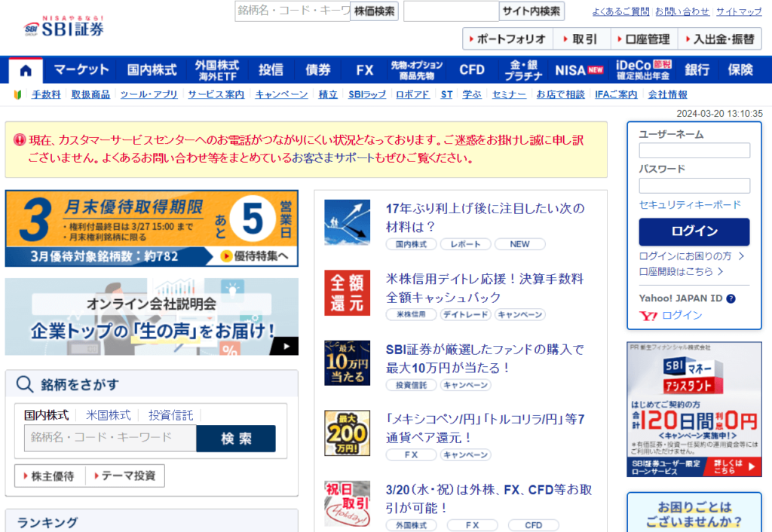Select the 投資信託 search tab
Viewport: 772px width, 532px height.
[x=171, y=415]
